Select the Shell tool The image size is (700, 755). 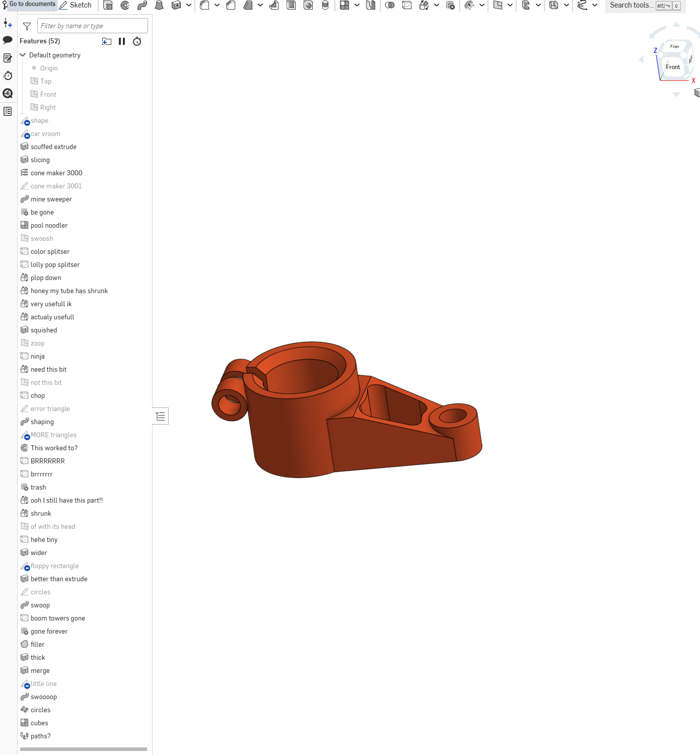pyautogui.click(x=291, y=5)
